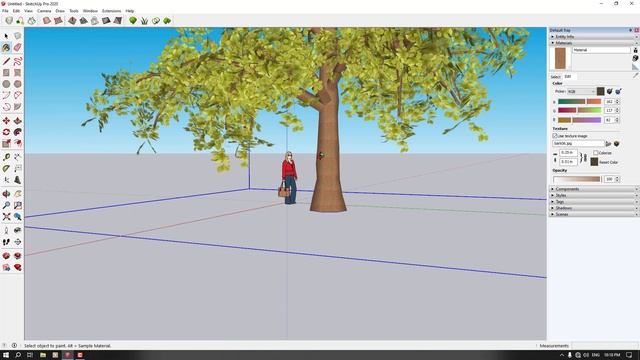Viewport: 640px width, 360px height.
Task: Open the Edit menu
Action: coord(16,11)
